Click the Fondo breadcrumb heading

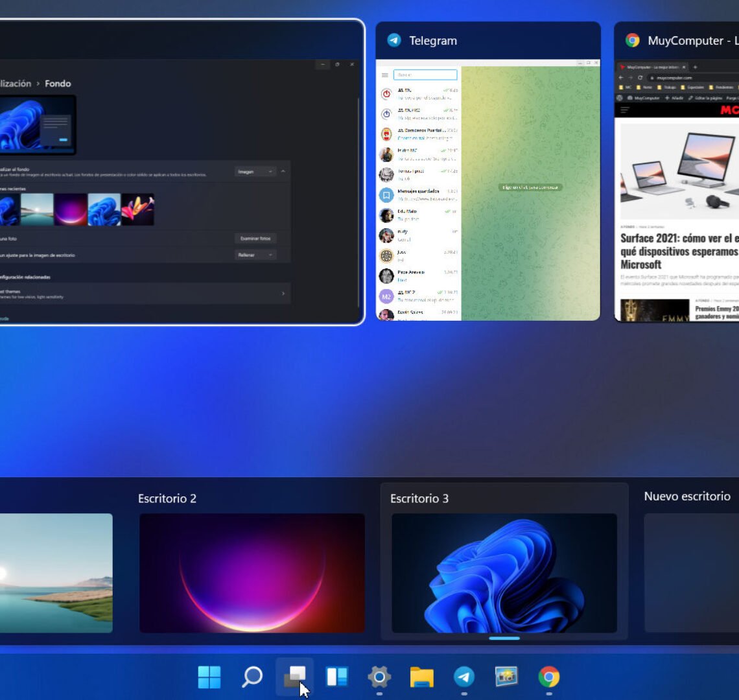click(58, 84)
